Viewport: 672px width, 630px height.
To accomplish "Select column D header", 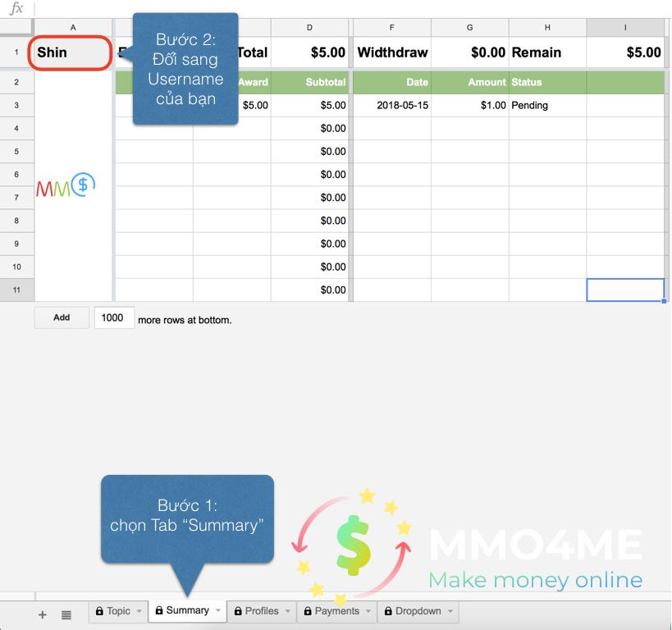I will (x=309, y=27).
